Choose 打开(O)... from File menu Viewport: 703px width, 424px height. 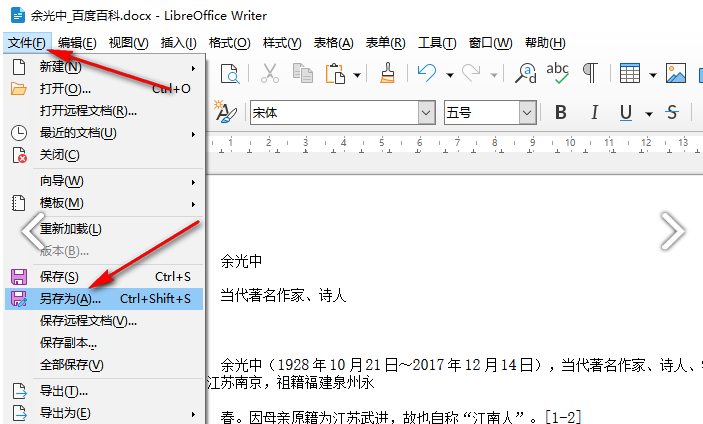pyautogui.click(x=104, y=89)
